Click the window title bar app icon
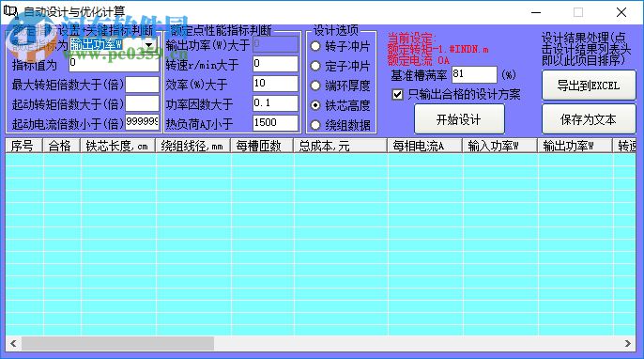 (x=10, y=12)
